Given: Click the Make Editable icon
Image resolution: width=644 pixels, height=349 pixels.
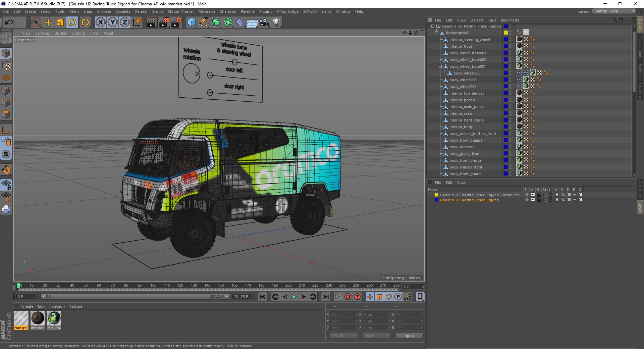Looking at the screenshot, I should coord(6,38).
